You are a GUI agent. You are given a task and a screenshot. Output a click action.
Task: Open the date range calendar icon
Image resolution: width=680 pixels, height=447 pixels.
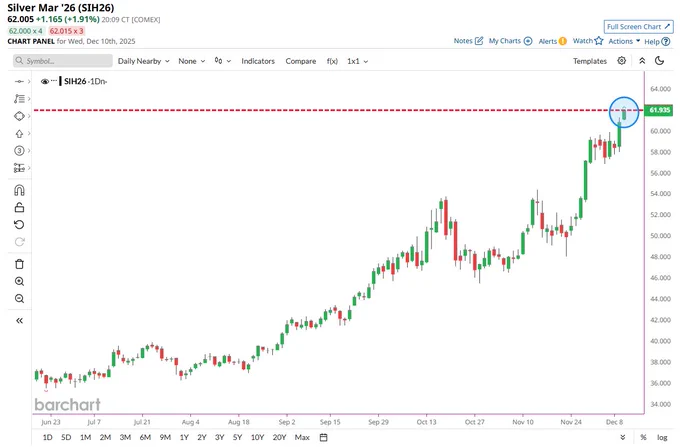324,437
